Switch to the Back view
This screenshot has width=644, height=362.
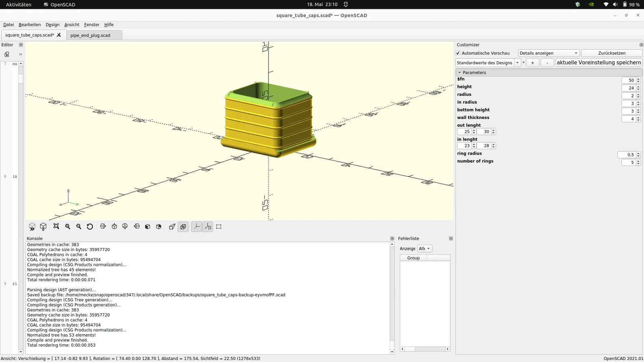(159, 227)
